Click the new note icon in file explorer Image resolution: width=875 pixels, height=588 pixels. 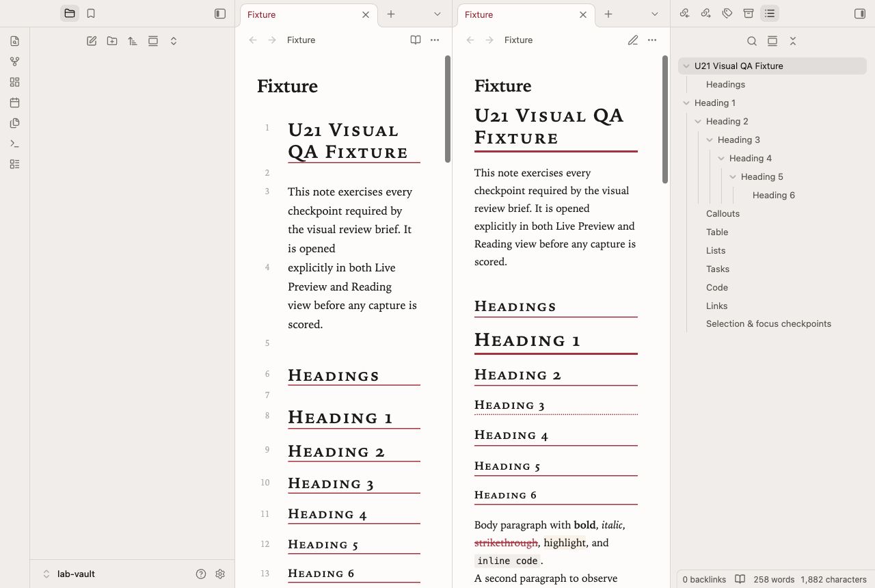tap(92, 41)
